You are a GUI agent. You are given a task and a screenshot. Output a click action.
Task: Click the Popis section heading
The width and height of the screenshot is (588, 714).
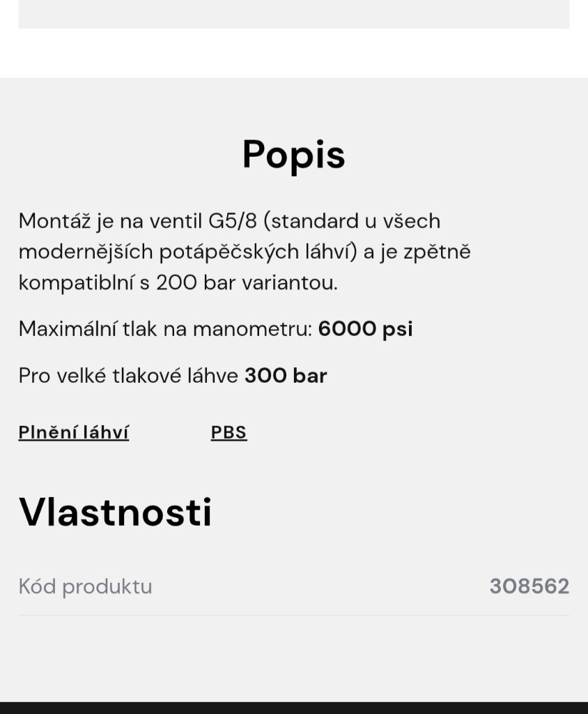[293, 154]
